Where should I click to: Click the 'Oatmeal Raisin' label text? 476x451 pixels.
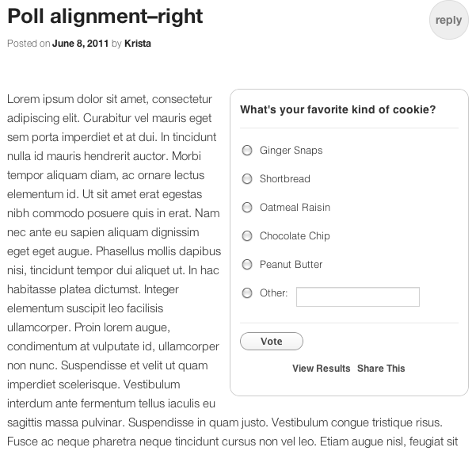click(x=295, y=208)
